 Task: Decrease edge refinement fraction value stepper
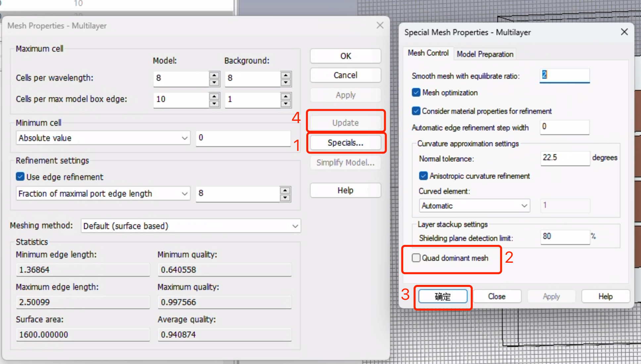[x=285, y=198]
